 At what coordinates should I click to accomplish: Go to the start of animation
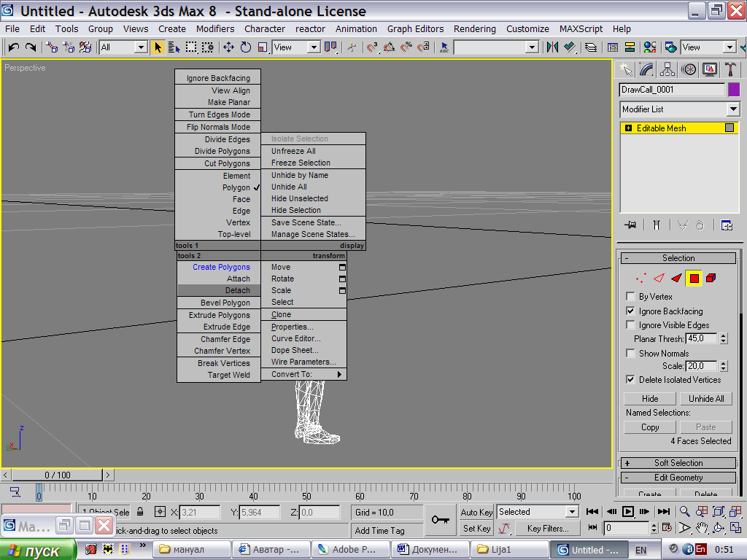[x=592, y=511]
